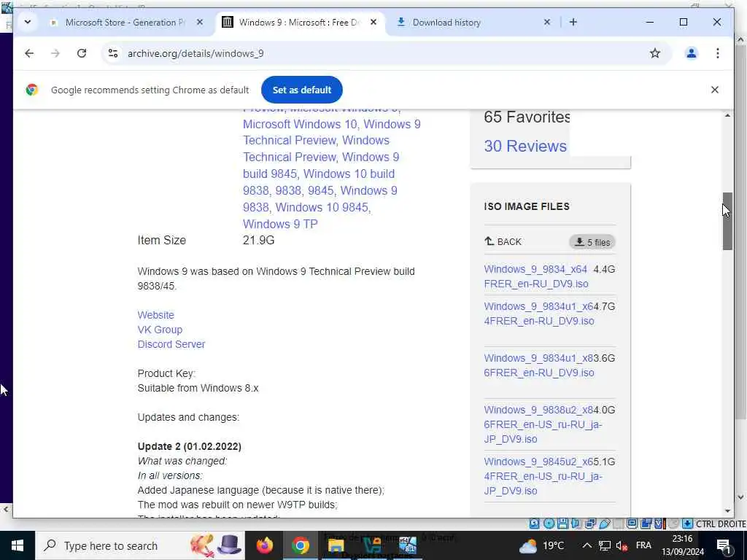Click the Windows 9 build 9845 tag
Screen dimensions: 747x560
tap(321, 166)
